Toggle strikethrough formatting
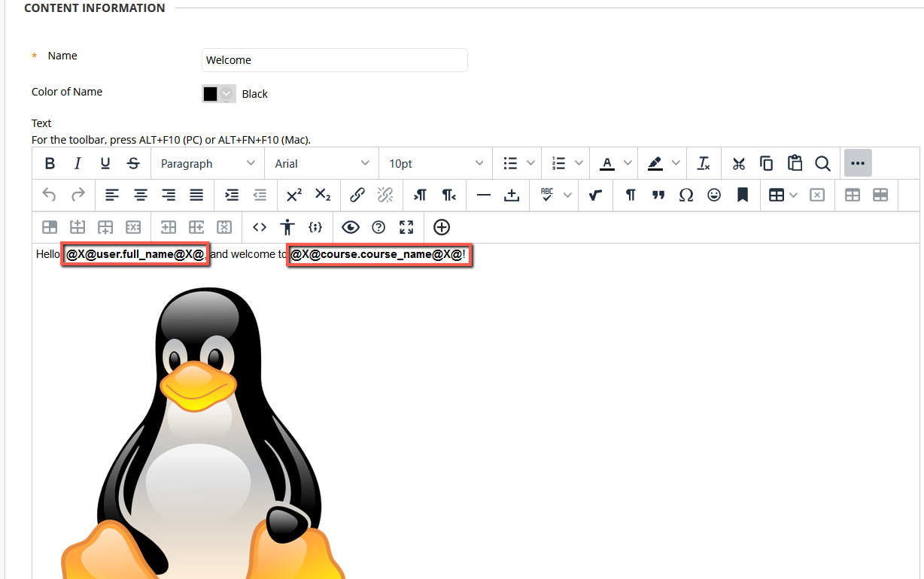924x579 pixels. tap(133, 163)
